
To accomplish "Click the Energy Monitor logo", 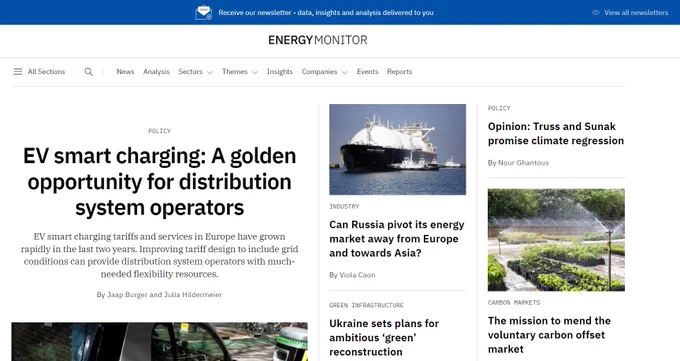I will 318,40.
